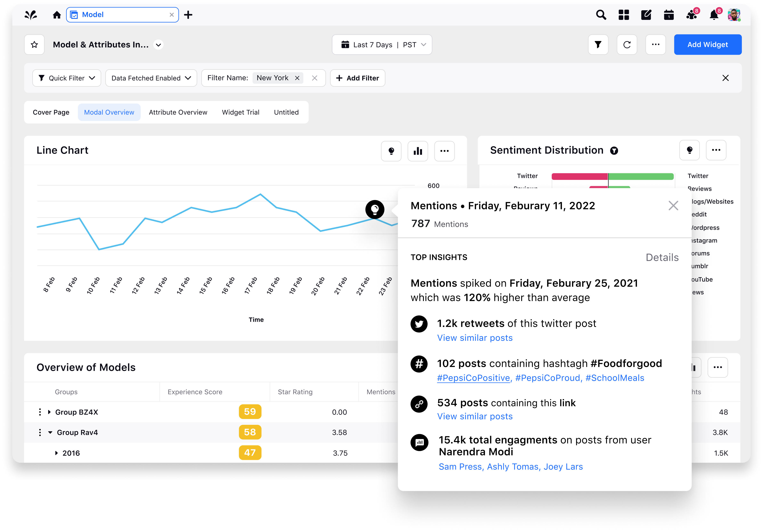Image resolution: width=763 pixels, height=532 pixels.
Task: Click the home icon in top bar
Action: click(x=57, y=15)
